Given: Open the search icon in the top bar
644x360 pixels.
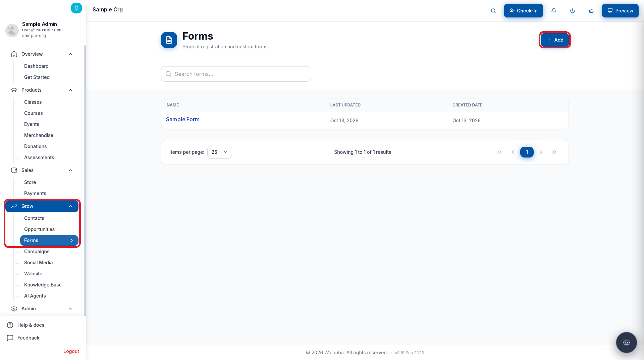Looking at the screenshot, I should click(x=493, y=11).
